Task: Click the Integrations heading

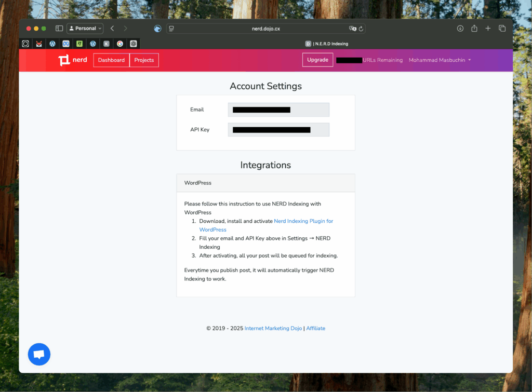Action: pyautogui.click(x=265, y=165)
